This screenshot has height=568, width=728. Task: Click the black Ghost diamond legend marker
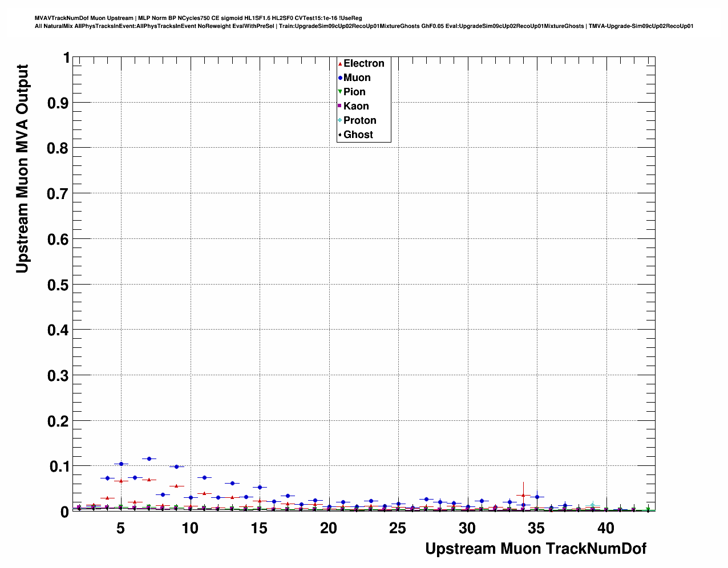coord(340,135)
